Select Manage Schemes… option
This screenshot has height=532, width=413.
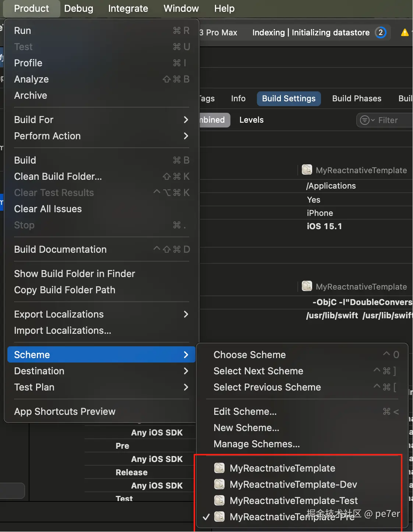pos(257,444)
